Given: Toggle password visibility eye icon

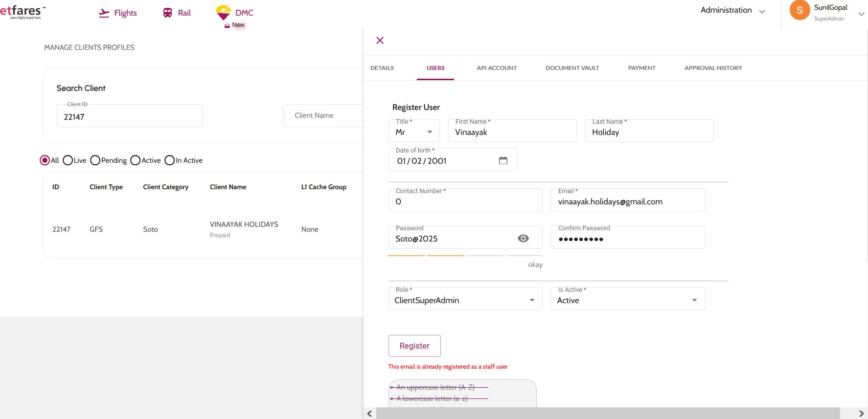Looking at the screenshot, I should [523, 239].
